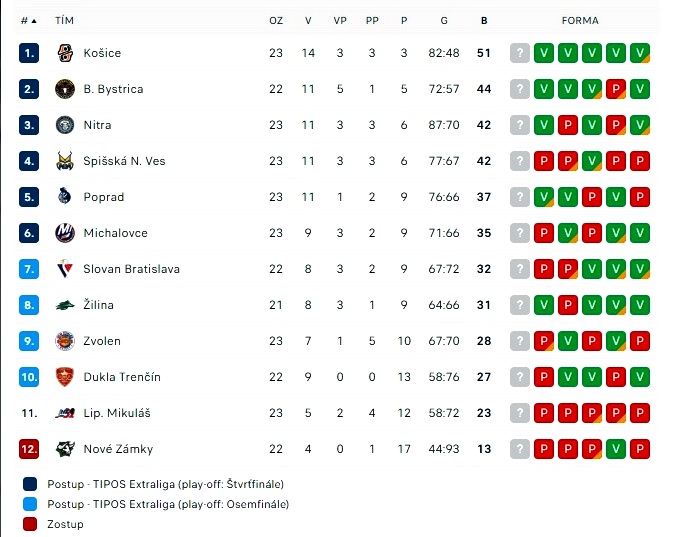The height and width of the screenshot is (537, 673).
Task: Open the Zvolen team name link
Action: pyautogui.click(x=102, y=341)
